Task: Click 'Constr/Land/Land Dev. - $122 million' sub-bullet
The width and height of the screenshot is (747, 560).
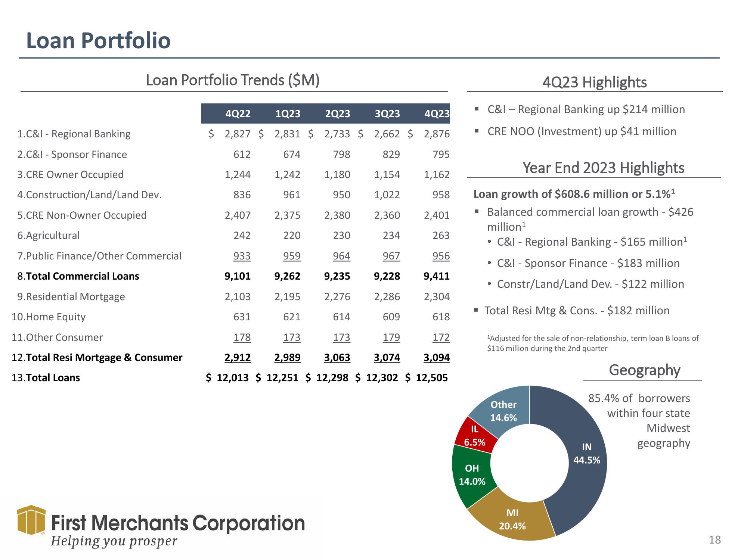Action: pyautogui.click(x=591, y=284)
